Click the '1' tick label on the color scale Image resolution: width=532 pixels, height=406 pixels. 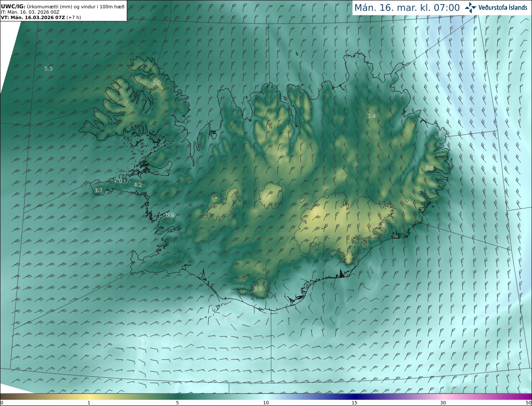(x=89, y=403)
